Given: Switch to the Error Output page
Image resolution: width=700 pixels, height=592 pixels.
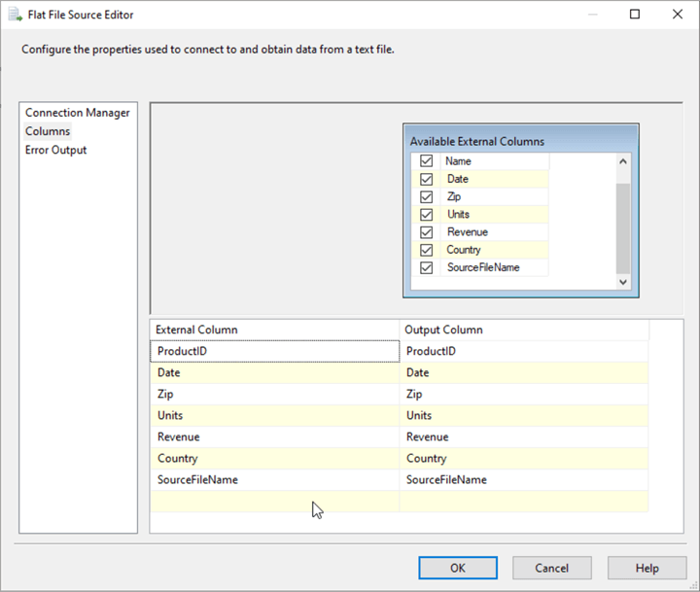Looking at the screenshot, I should click(x=55, y=150).
